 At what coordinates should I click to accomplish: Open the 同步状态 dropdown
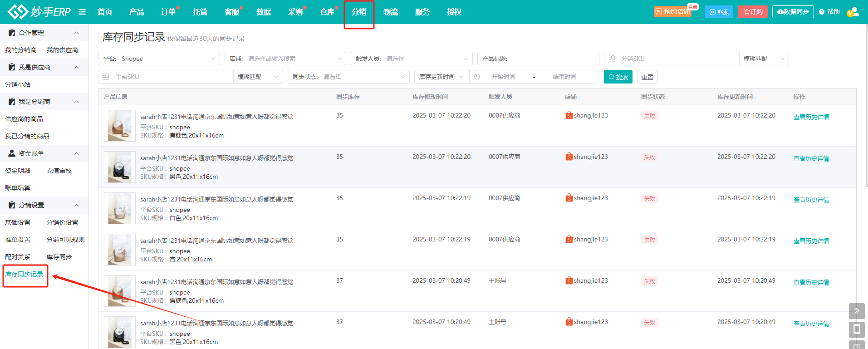(348, 77)
